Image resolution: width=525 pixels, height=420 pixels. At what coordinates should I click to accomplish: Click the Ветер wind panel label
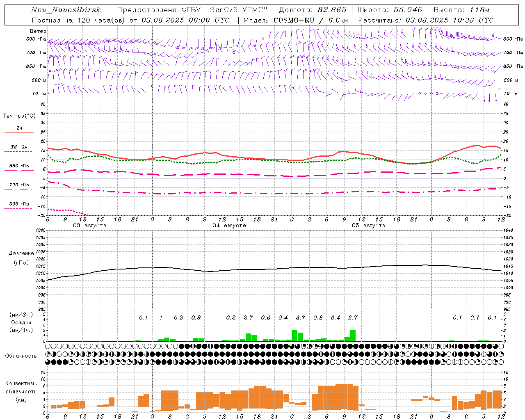[38, 31]
